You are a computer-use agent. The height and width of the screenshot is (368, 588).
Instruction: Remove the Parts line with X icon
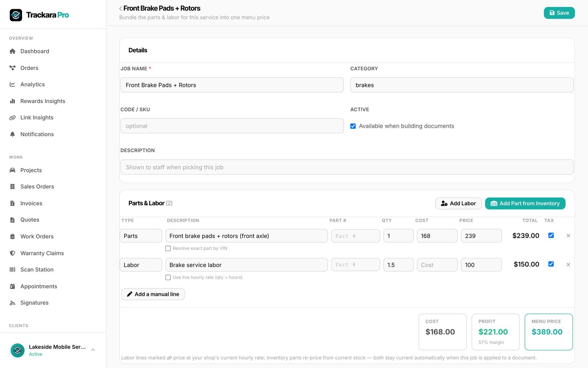point(568,236)
